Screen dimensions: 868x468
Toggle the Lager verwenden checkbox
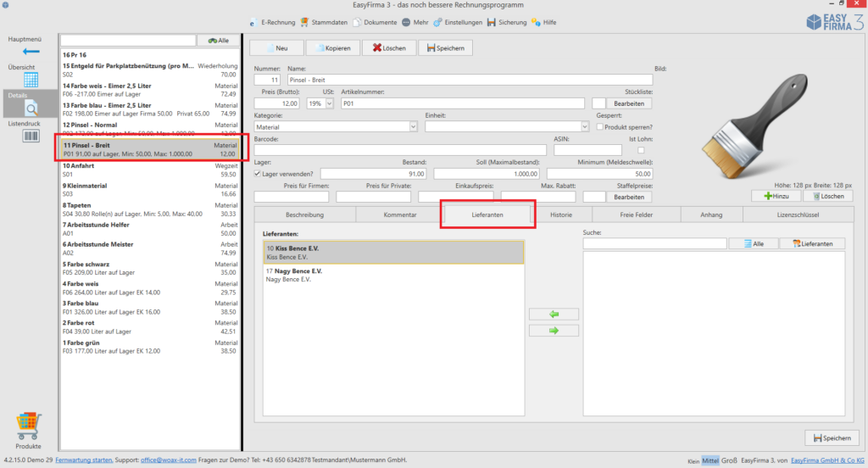[258, 173]
